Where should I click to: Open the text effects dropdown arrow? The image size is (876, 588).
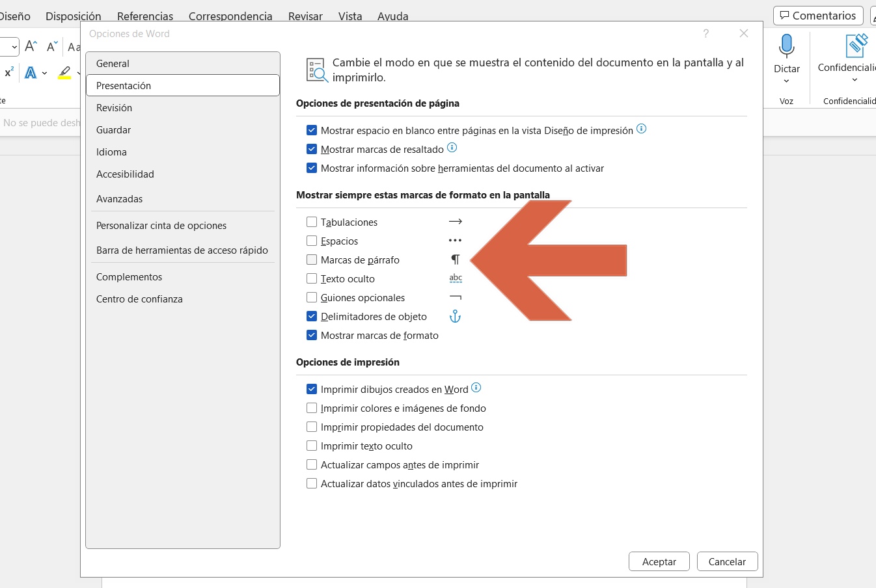click(44, 73)
